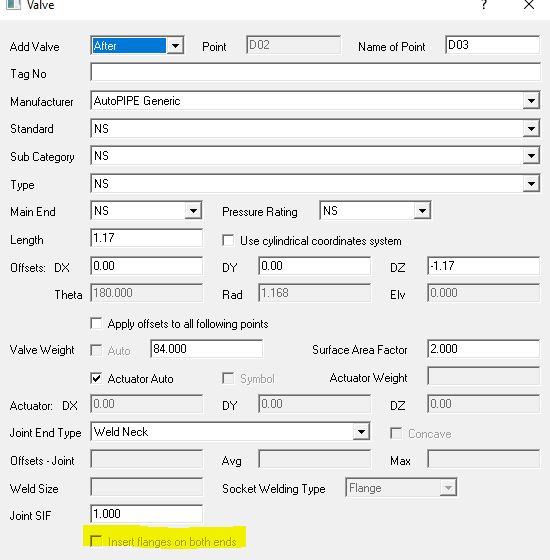This screenshot has width=550, height=560.
Task: Open the Pressure Rating dropdown
Action: [422, 211]
